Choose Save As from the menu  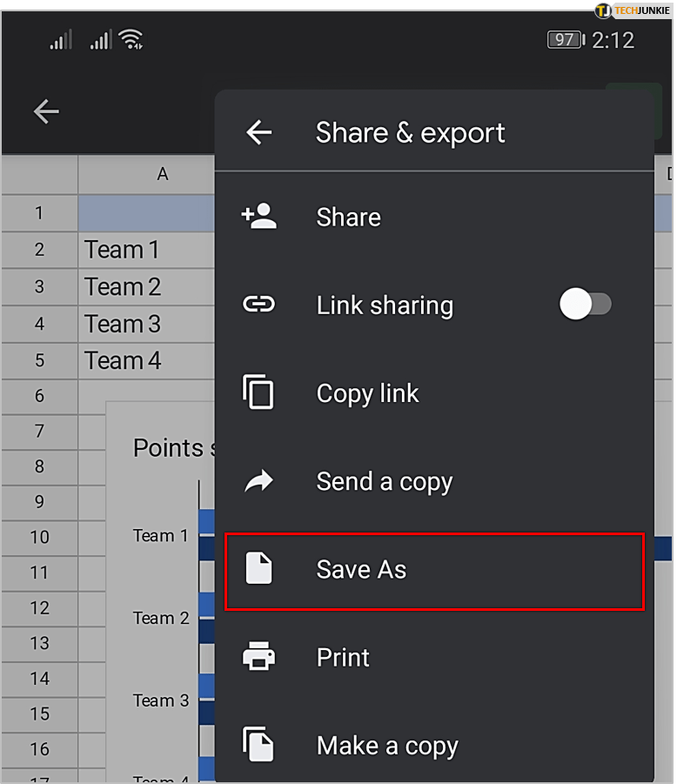361,570
